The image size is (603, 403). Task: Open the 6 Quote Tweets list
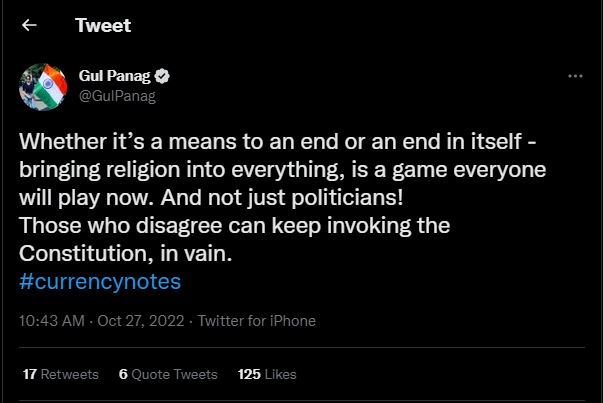167,374
